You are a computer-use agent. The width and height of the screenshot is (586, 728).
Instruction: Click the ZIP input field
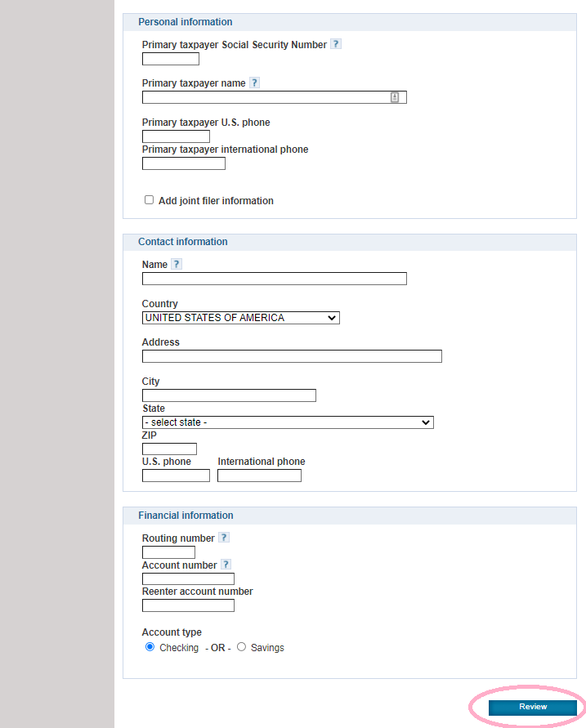pyautogui.click(x=169, y=449)
